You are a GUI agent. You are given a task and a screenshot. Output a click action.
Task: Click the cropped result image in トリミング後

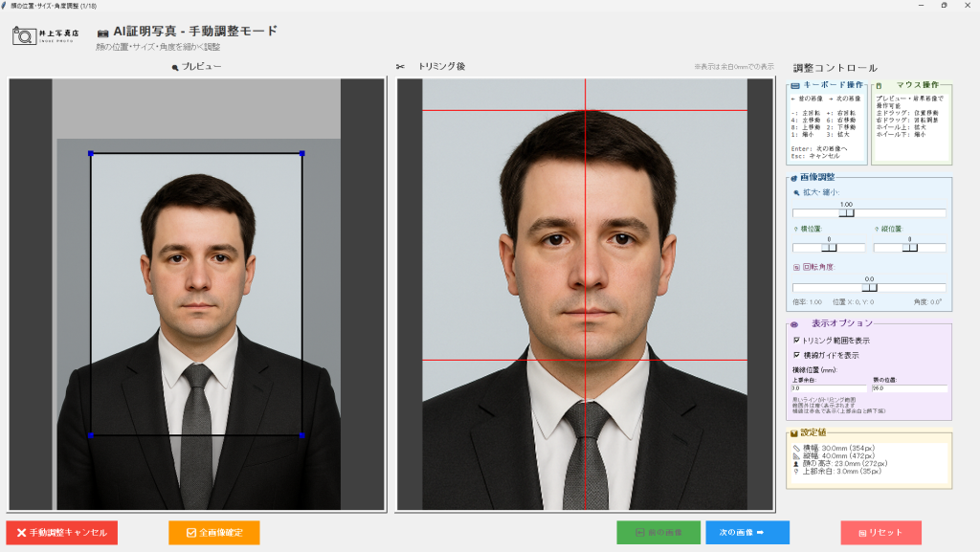[585, 294]
